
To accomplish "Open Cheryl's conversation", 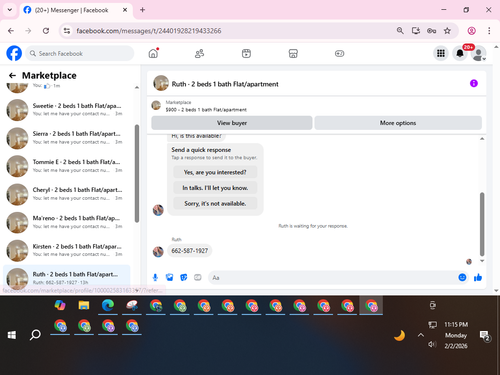I will pyautogui.click(x=67, y=194).
